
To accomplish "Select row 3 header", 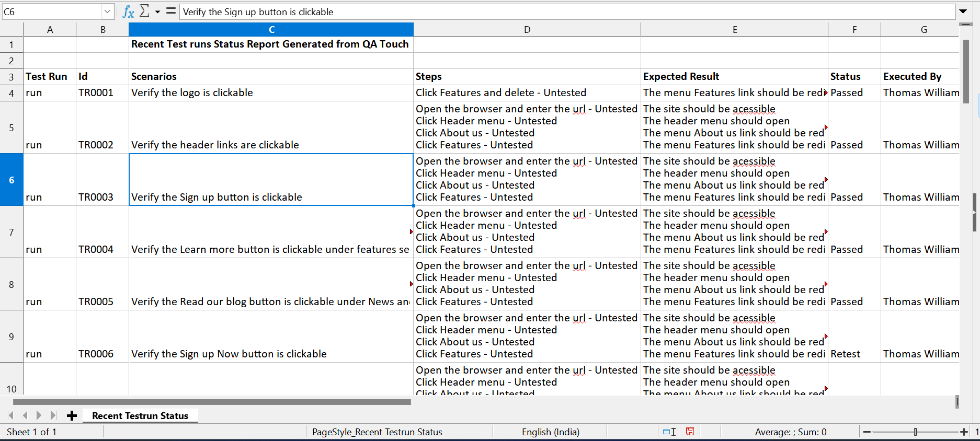I will [12, 77].
